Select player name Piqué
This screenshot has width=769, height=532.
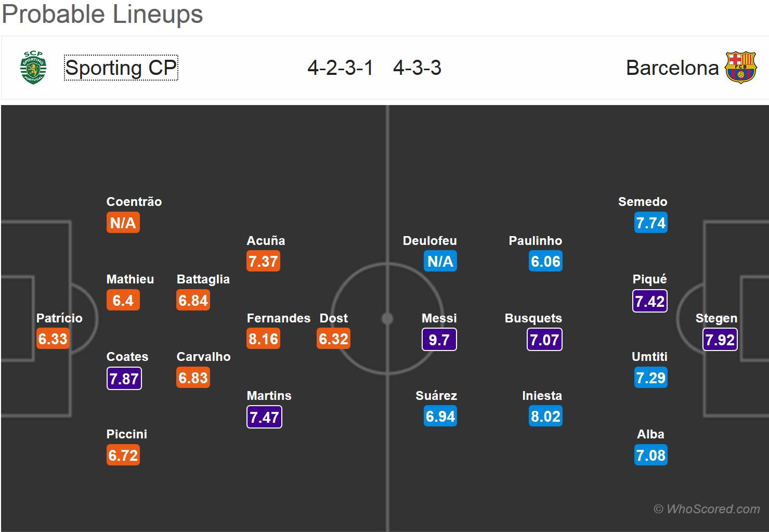pos(649,279)
